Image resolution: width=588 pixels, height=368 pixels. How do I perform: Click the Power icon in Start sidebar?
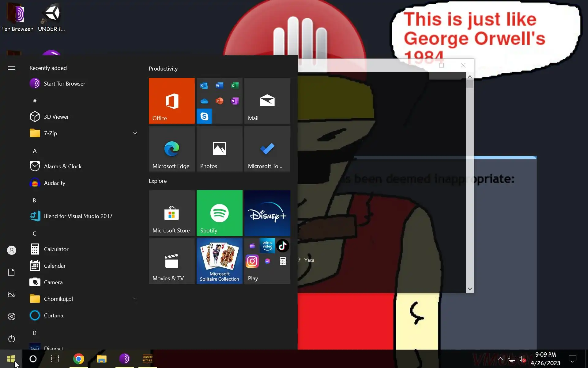pos(12,339)
